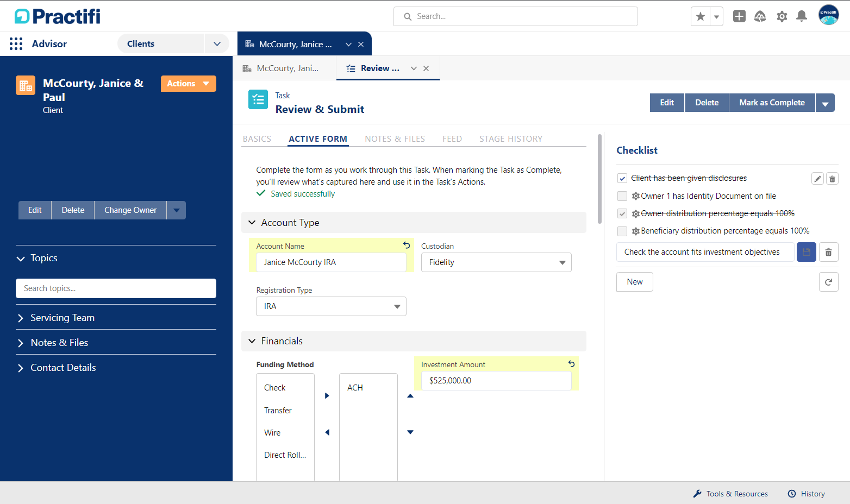This screenshot has width=850, height=504.
Task: Open the STAGE HISTORY tab
Action: click(511, 139)
